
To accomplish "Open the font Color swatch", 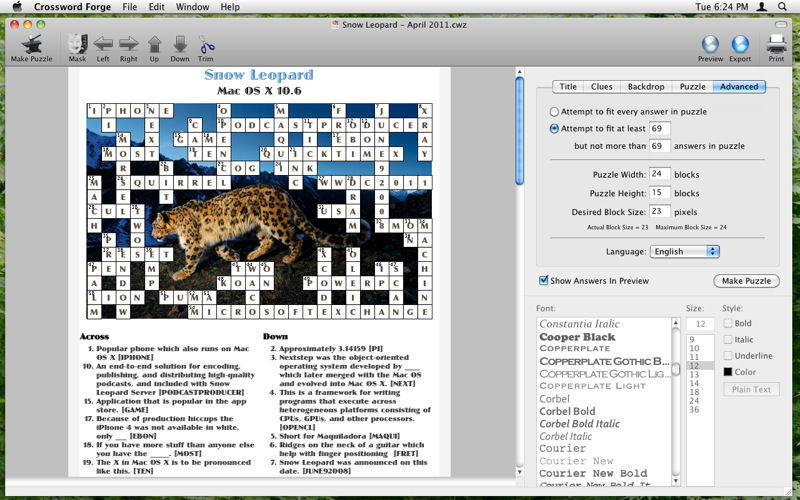I will click(x=728, y=372).
